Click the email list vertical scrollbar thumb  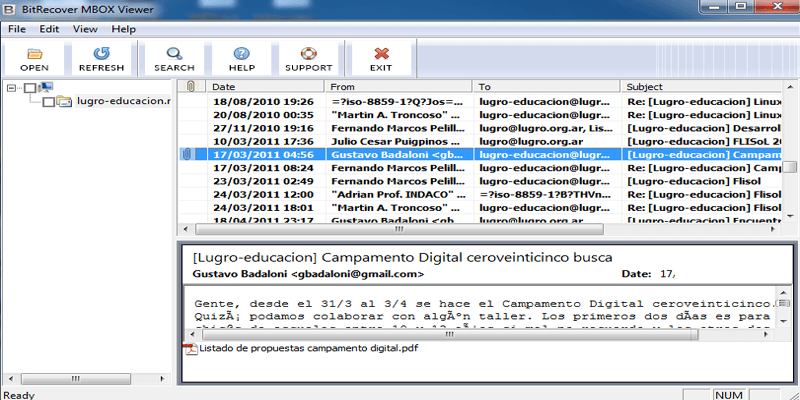(x=790, y=167)
